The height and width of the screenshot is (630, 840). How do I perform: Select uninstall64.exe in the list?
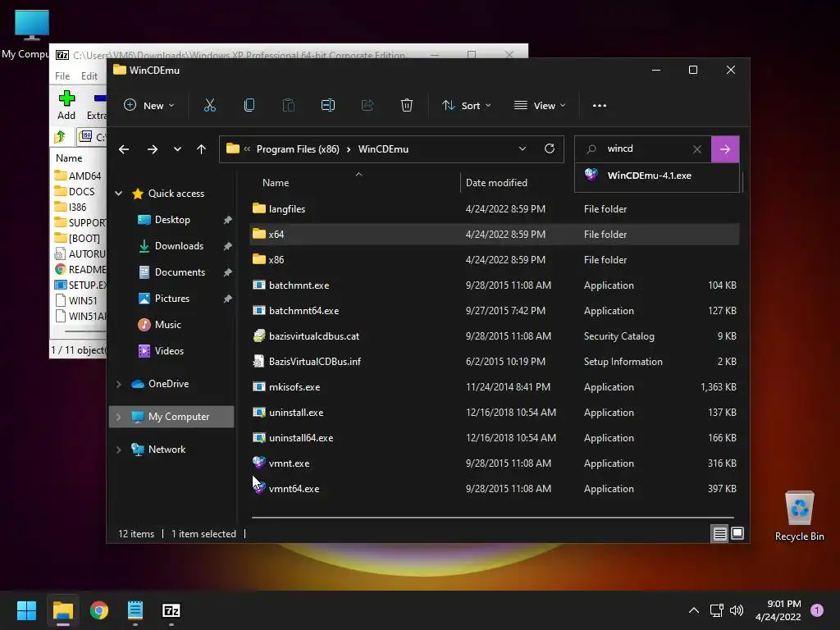point(495,438)
